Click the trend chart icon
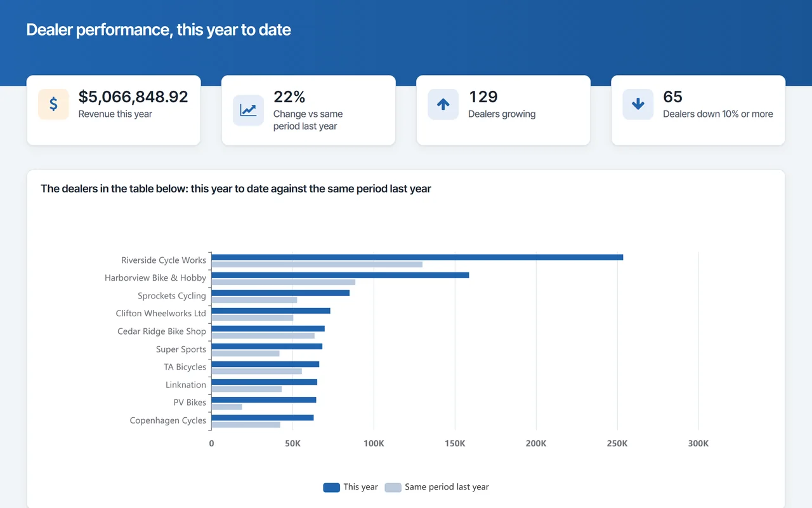Viewport: 812px width, 508px height. tap(248, 110)
